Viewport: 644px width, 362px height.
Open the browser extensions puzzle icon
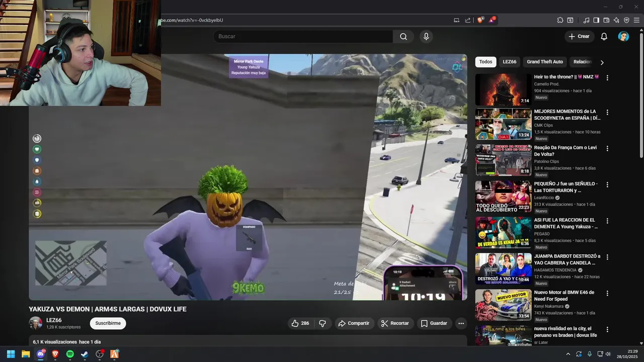pyautogui.click(x=560, y=20)
